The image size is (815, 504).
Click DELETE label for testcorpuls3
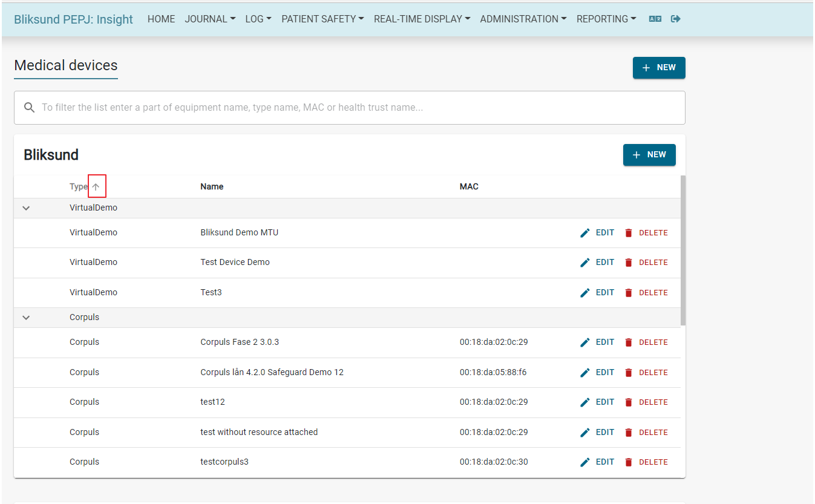coord(653,462)
